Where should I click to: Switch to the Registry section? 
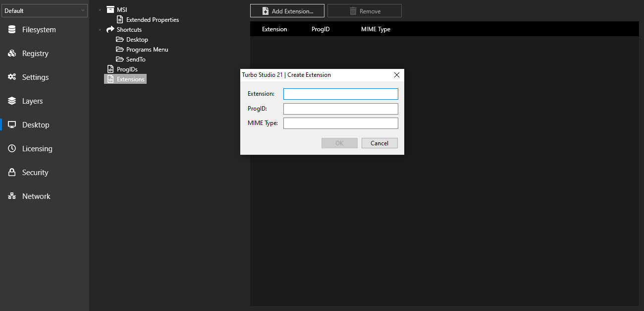click(x=35, y=54)
